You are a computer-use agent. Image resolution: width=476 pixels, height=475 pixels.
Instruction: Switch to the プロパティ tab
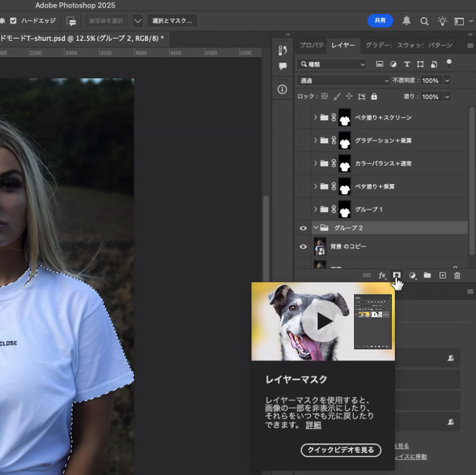(311, 45)
